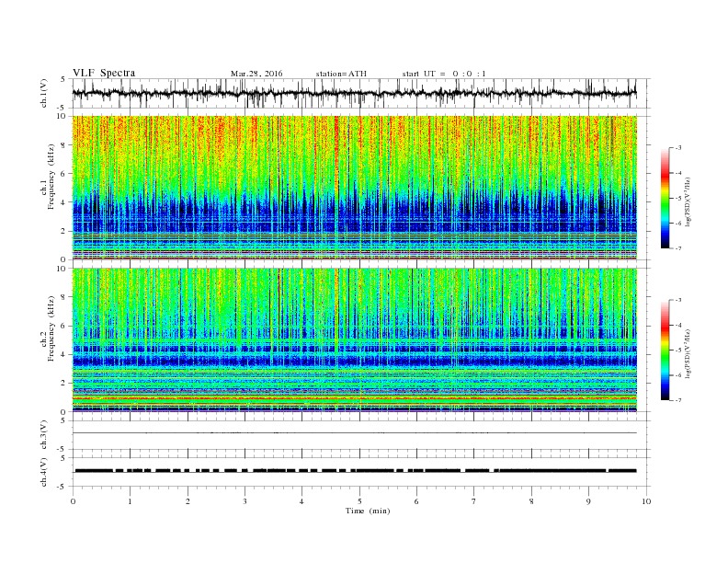
Task: Click the '6' kHz tick on ch.2 frequency axis
Action: [64, 326]
